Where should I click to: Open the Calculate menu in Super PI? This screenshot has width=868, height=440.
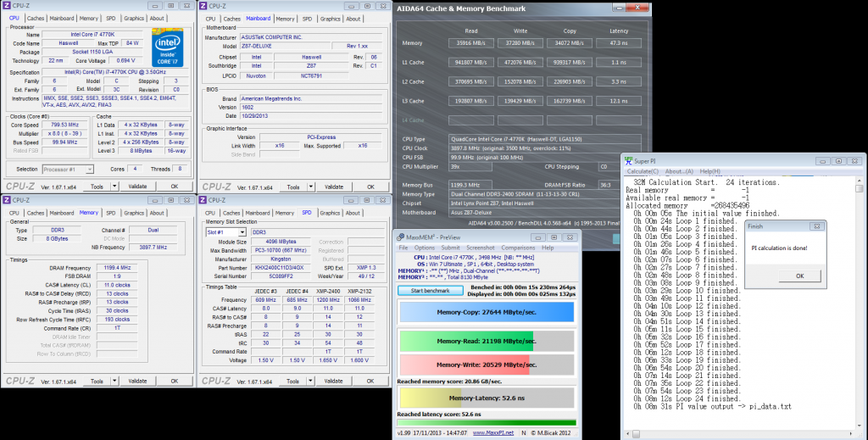642,171
